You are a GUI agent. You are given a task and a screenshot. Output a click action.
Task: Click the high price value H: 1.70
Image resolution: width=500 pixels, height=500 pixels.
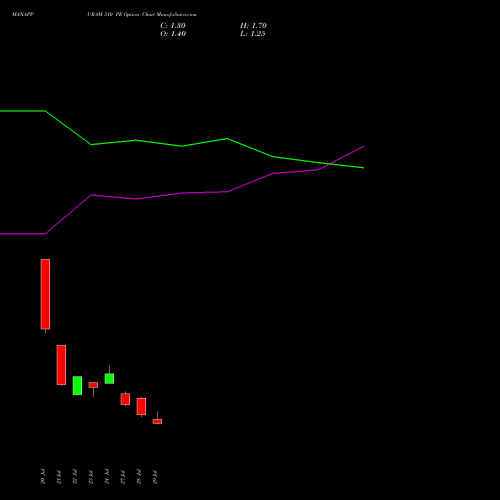click(253, 26)
